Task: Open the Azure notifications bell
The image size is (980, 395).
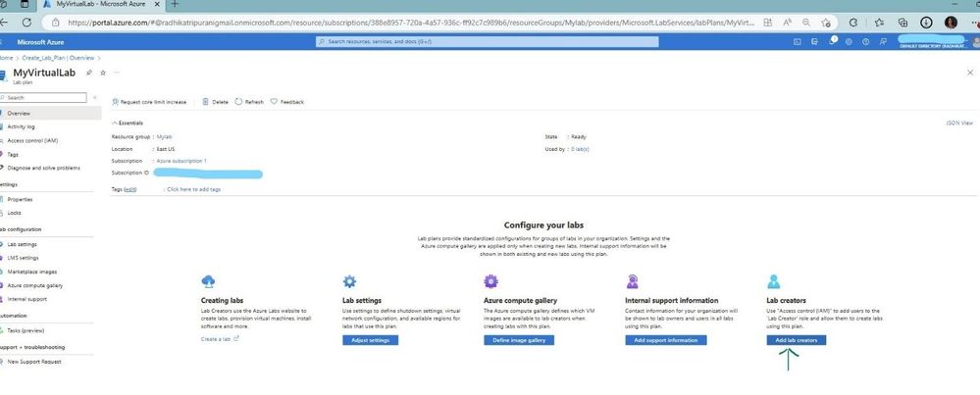Action: click(832, 41)
